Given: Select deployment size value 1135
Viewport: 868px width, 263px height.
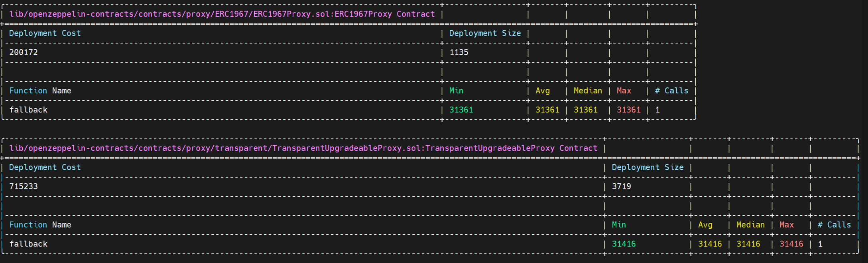Looking at the screenshot, I should coord(459,52).
